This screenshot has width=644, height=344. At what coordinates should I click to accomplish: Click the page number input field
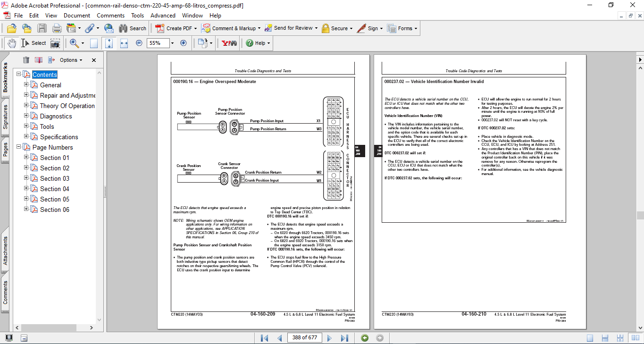coord(304,338)
